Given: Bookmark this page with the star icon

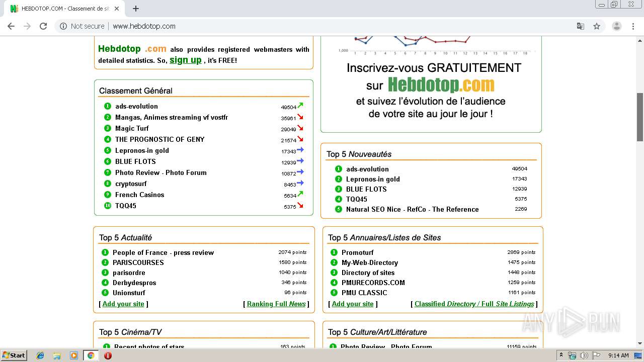Looking at the screenshot, I should (597, 26).
